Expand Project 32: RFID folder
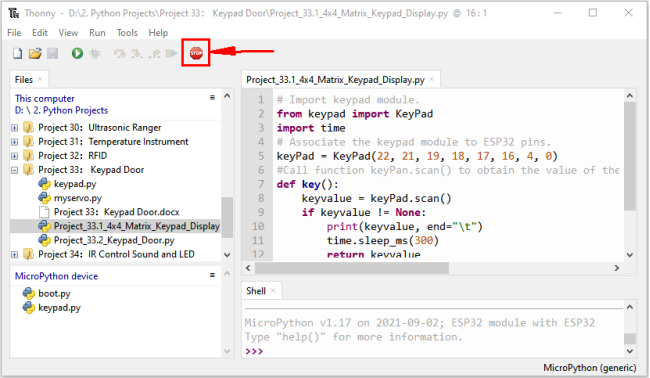Viewport: 650px width, 378px height. click(x=15, y=156)
